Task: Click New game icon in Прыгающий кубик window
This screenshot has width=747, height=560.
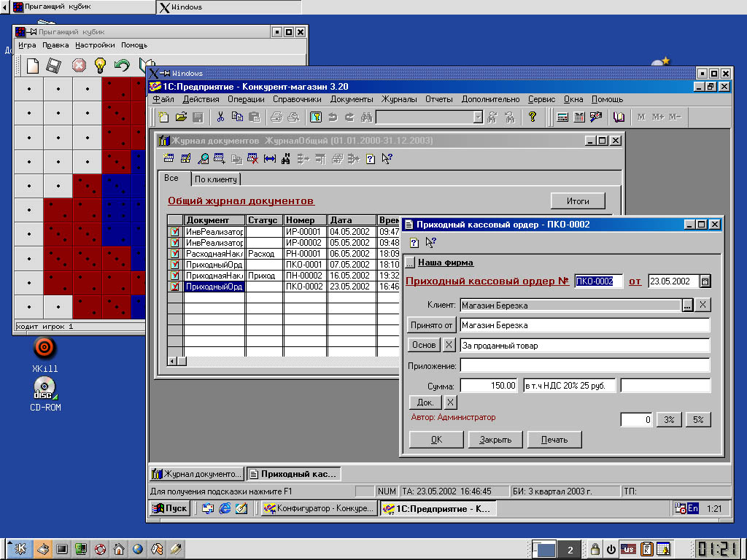Action: 32,65
